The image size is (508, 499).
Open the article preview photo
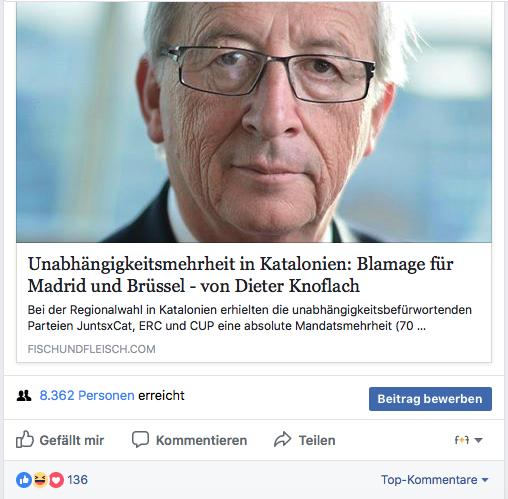tap(254, 122)
